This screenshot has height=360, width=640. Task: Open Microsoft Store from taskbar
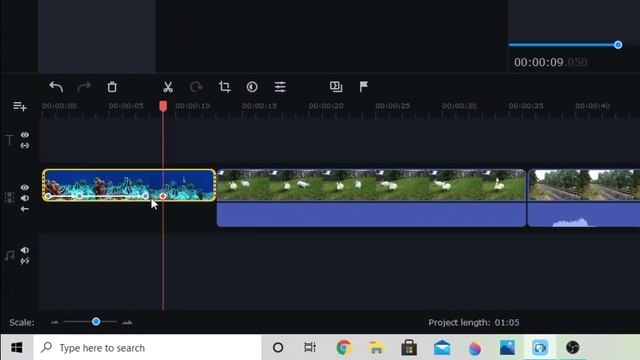pyautogui.click(x=409, y=347)
